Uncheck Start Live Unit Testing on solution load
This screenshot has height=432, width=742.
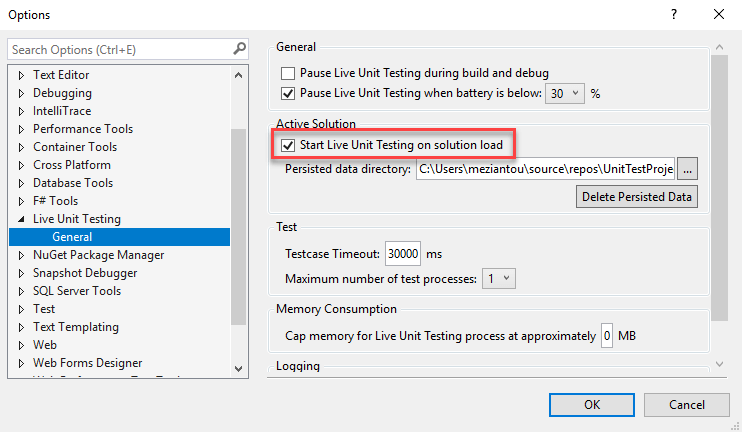coord(289,146)
